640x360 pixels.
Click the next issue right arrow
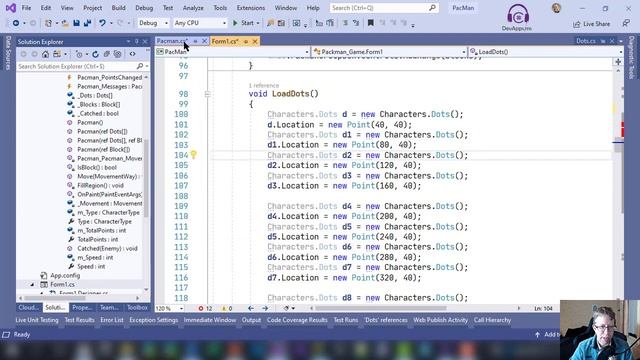(265, 308)
